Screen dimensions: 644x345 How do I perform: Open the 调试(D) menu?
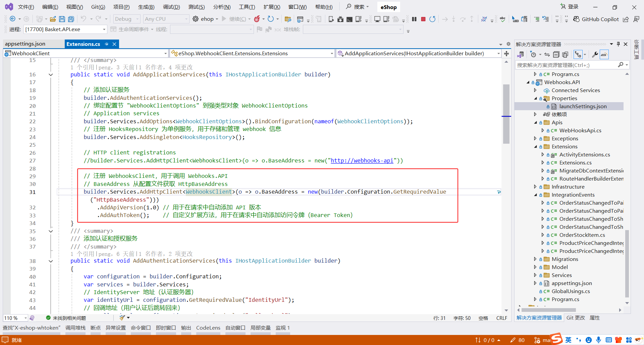171,7
